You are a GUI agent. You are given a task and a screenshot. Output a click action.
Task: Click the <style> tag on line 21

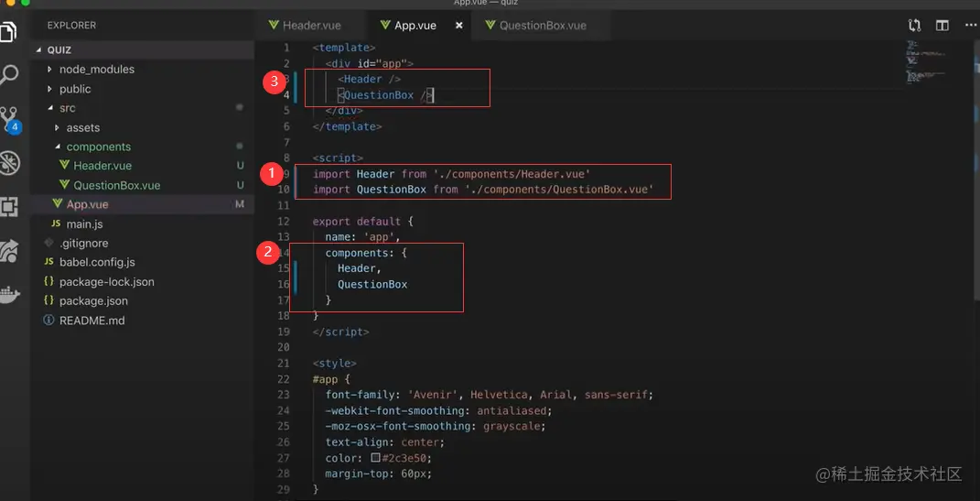coord(334,364)
